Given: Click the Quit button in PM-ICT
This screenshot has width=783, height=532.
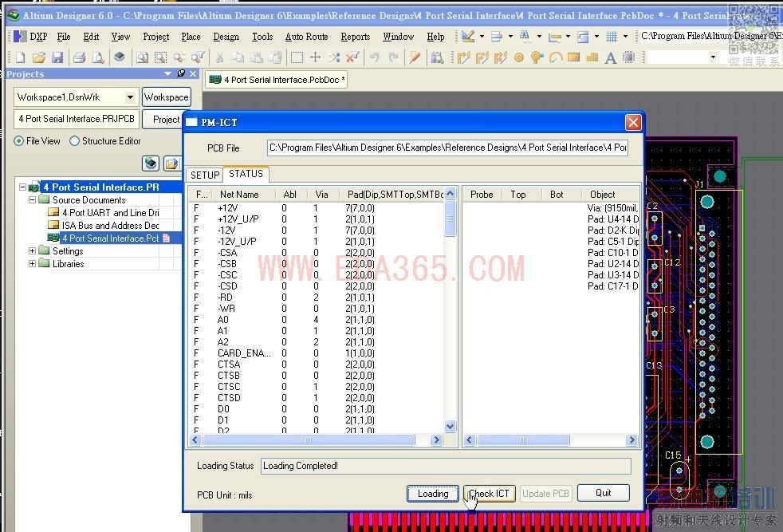Looking at the screenshot, I should pyautogui.click(x=604, y=493).
